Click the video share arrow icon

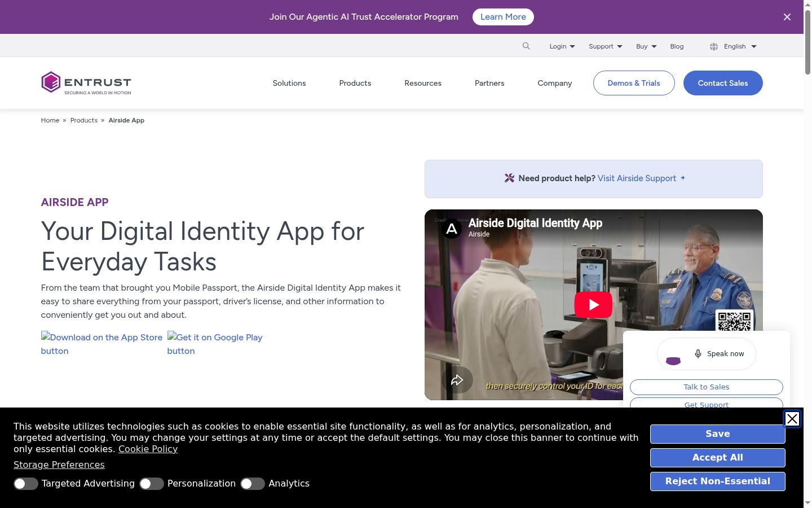[457, 380]
